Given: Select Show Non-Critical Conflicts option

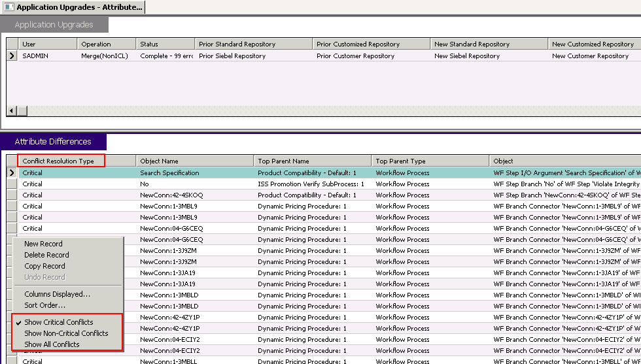Looking at the screenshot, I should pos(65,333).
